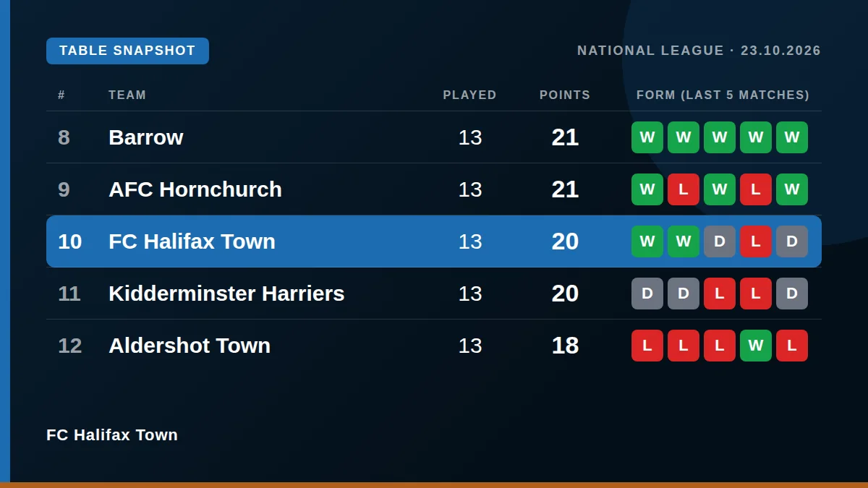Viewport: 868px width, 488px height.
Task: Click position number 12 in Aldershot row
Action: coord(70,346)
